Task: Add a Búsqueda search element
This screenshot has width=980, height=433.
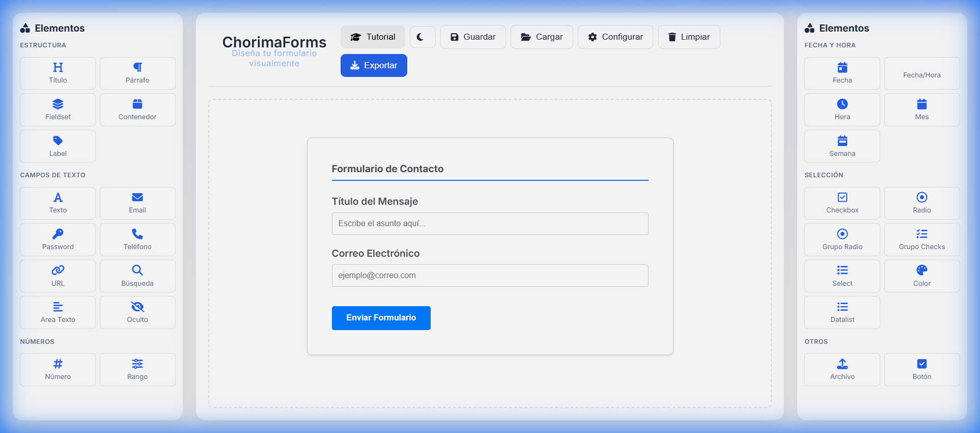Action: (137, 276)
